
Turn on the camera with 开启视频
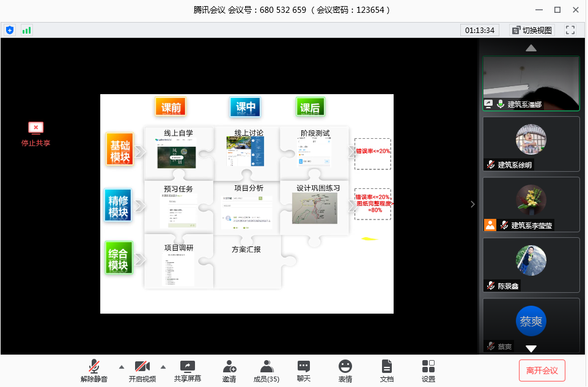[142, 370]
